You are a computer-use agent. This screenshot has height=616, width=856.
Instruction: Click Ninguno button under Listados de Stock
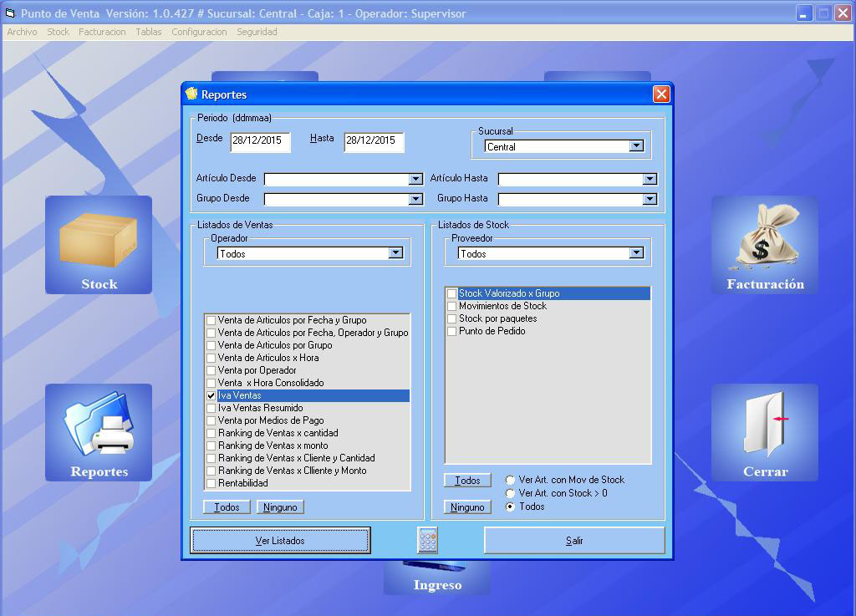tap(467, 507)
